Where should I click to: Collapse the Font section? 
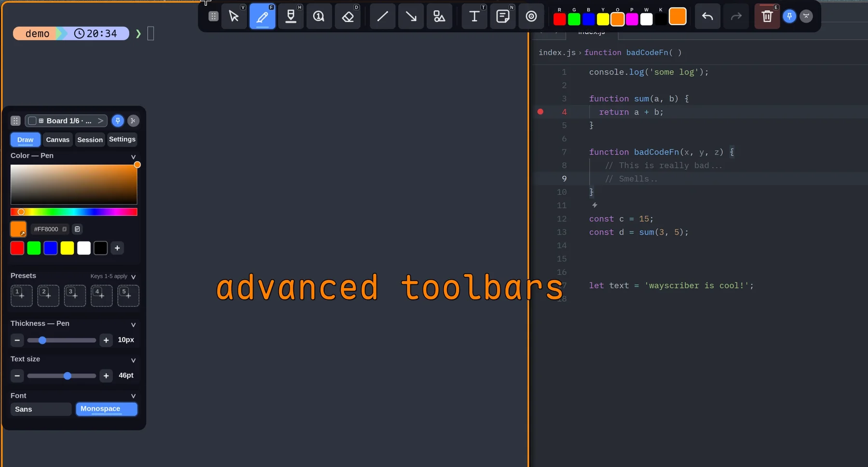pos(134,396)
